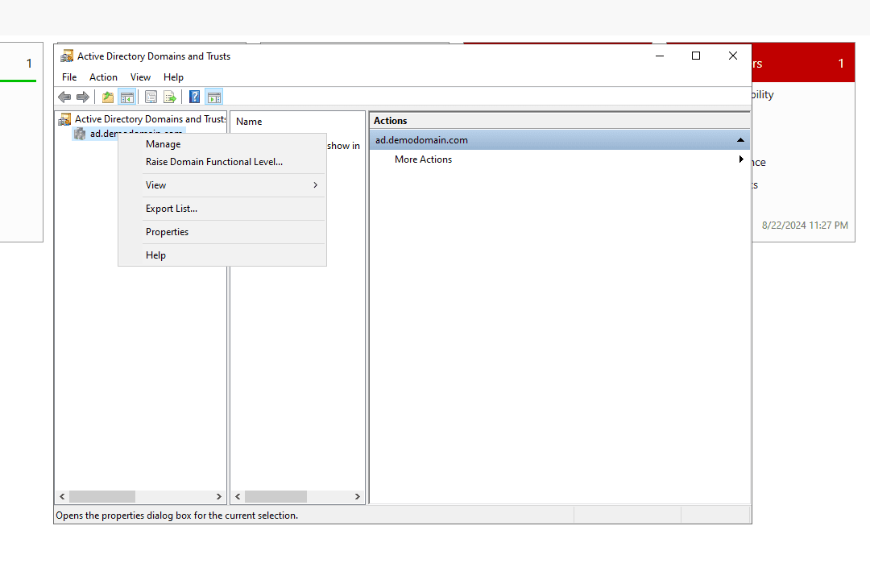Select Raise Domain Functional Level option
The width and height of the screenshot is (870, 588).
213,162
